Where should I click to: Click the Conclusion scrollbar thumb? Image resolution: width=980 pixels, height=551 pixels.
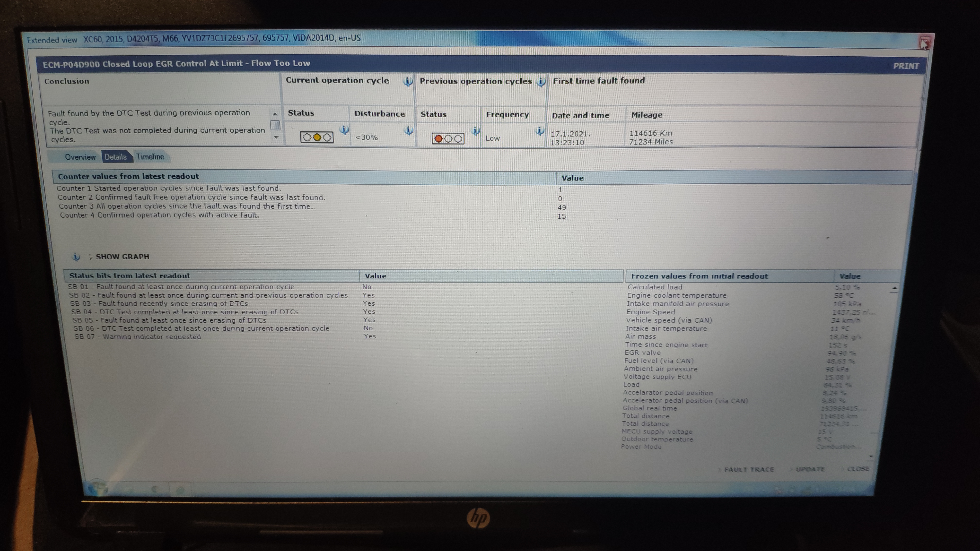[275, 125]
